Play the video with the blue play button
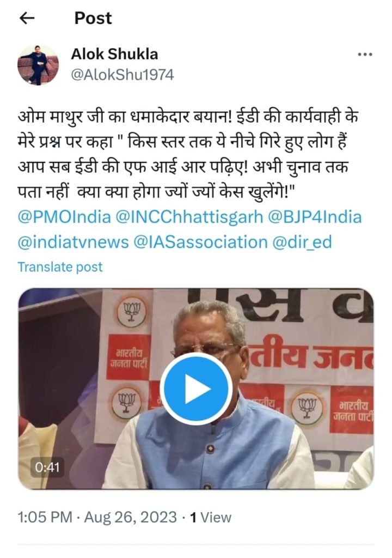 click(195, 388)
